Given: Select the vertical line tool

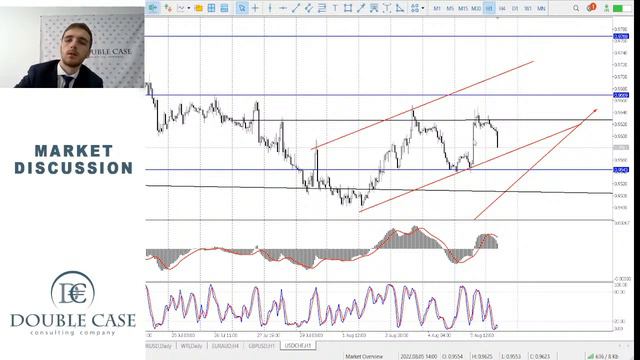Looking at the screenshot, I should click(270, 8).
